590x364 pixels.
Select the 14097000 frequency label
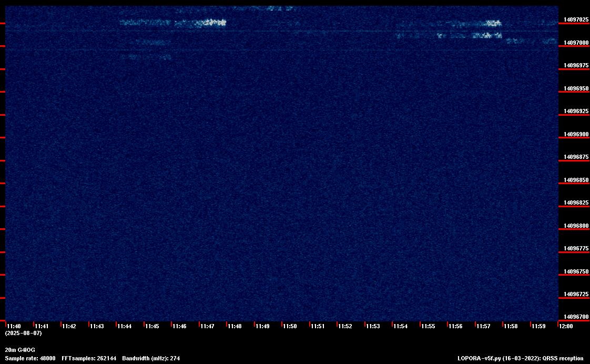click(x=576, y=43)
